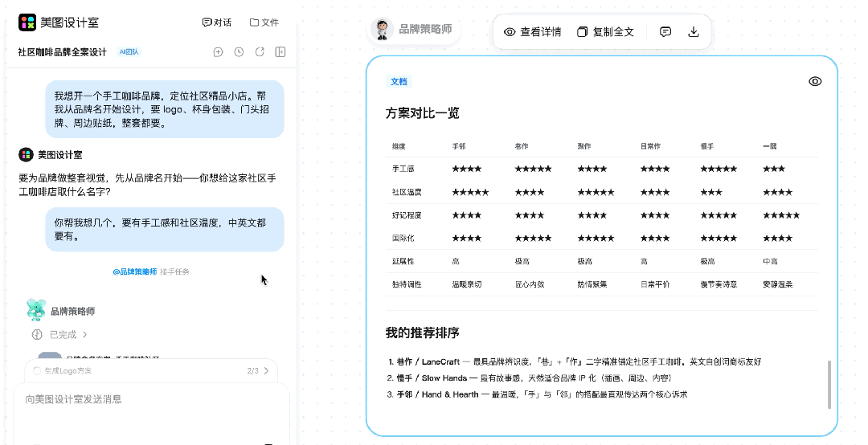Click the 慢手 / Slow Hands recommendation line

tap(529, 378)
